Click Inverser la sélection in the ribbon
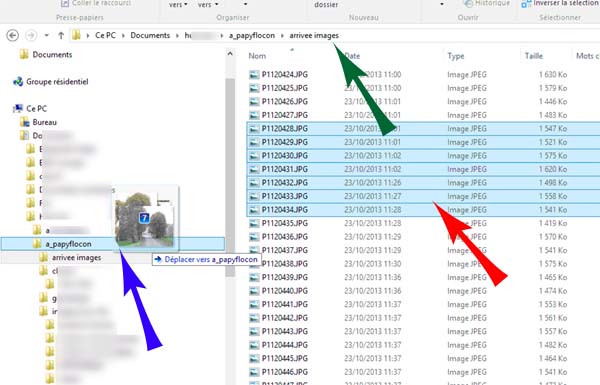Image resolution: width=600 pixels, height=385 pixels. click(561, 3)
